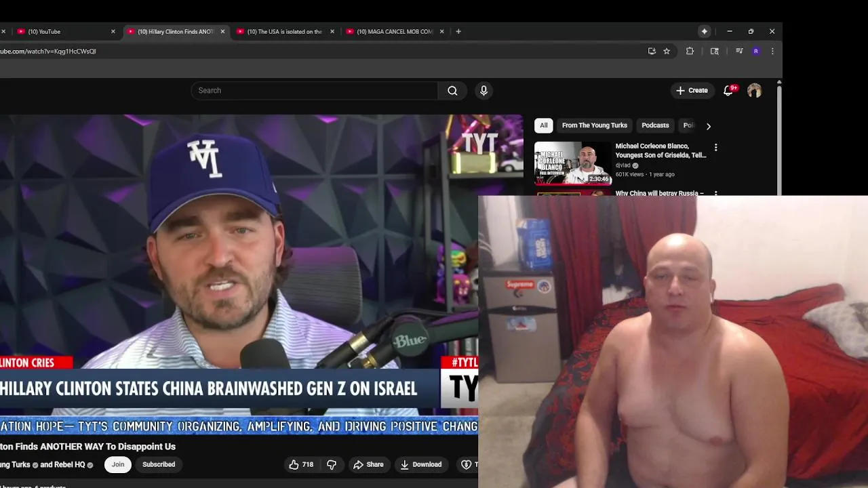Open options for Michael Corleone Blanco video

coord(715,147)
